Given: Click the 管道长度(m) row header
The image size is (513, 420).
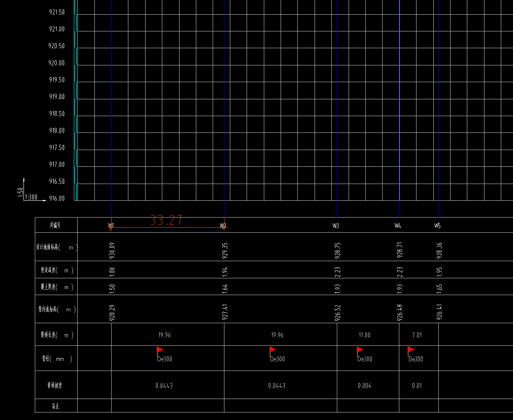Looking at the screenshot, I should (57, 335).
